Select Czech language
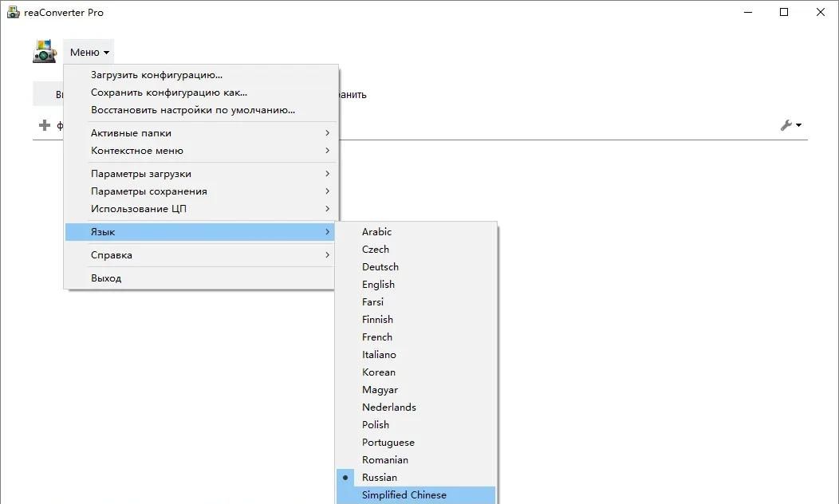The height and width of the screenshot is (504, 839). 416,250
